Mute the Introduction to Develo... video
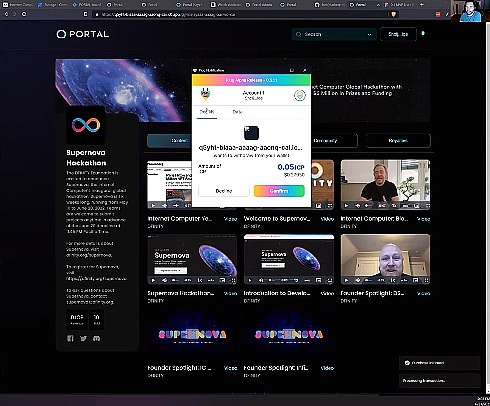Viewport: 490px width, 406px height. coord(261,280)
